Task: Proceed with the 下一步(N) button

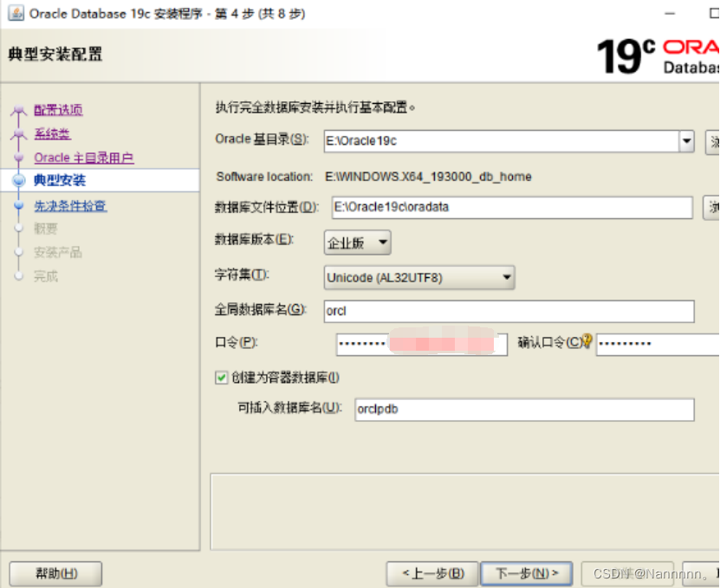Action: pos(526,573)
